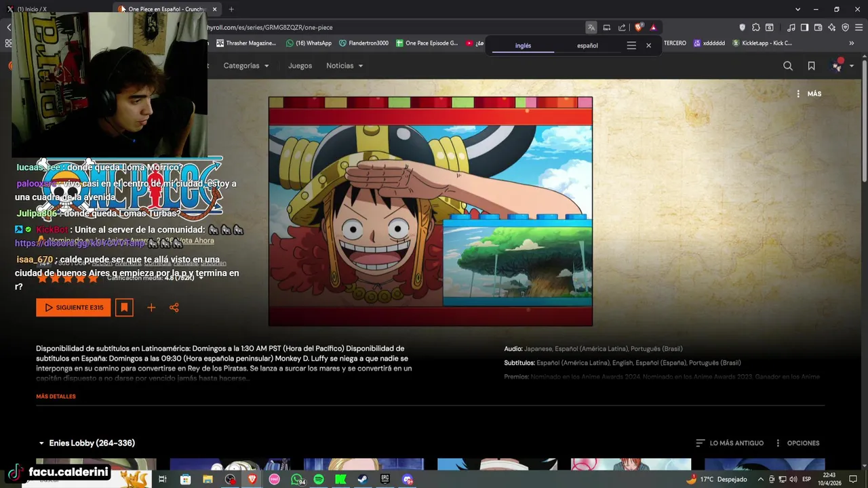Screen dimensions: 868x488
Task: Open translate popup options menu
Action: (631, 45)
